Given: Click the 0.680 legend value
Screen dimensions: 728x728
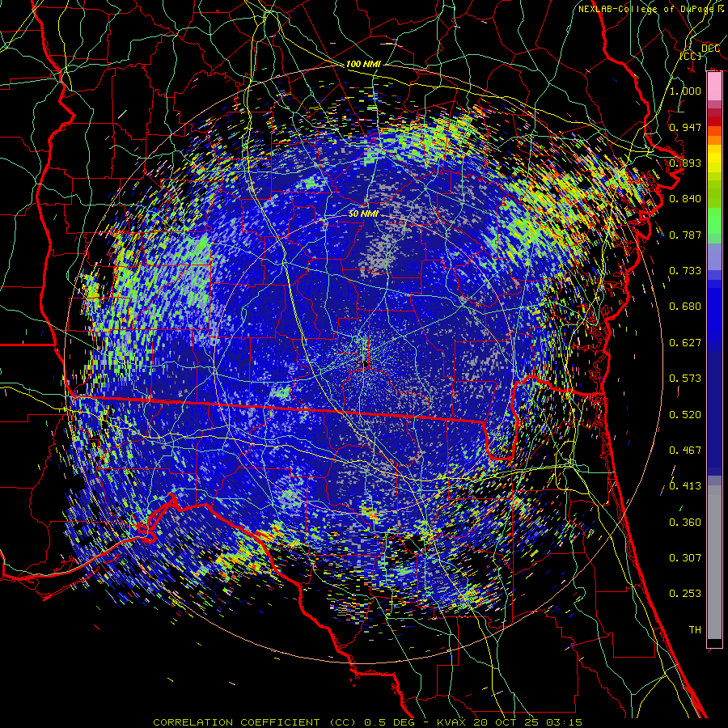Looking at the screenshot, I should (x=685, y=307).
